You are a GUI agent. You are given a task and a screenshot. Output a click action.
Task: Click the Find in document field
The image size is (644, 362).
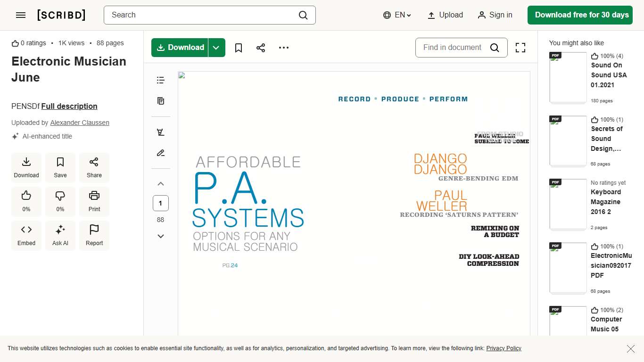[452, 48]
